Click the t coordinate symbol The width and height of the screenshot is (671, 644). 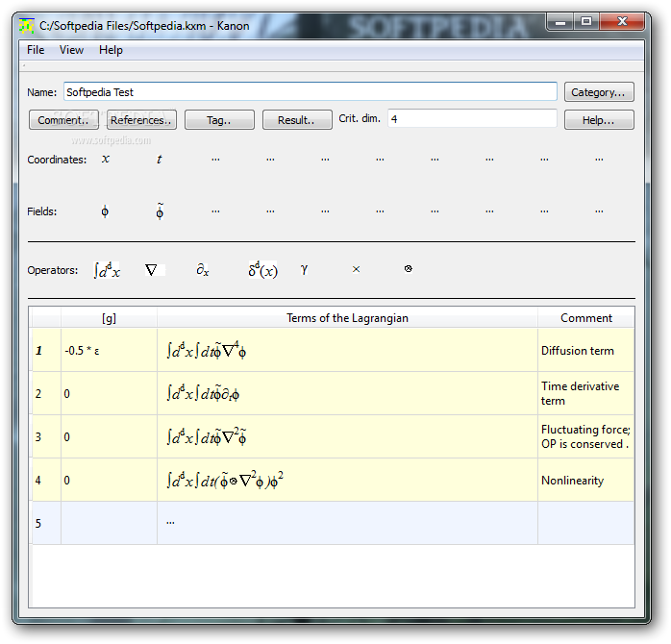click(160, 160)
